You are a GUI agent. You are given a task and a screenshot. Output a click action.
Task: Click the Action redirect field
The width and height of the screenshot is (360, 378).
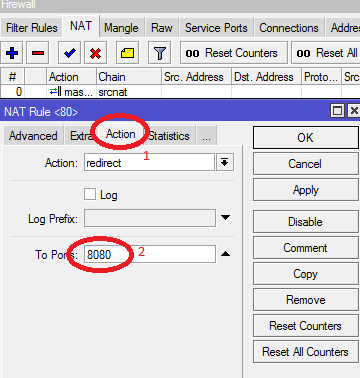tap(149, 162)
